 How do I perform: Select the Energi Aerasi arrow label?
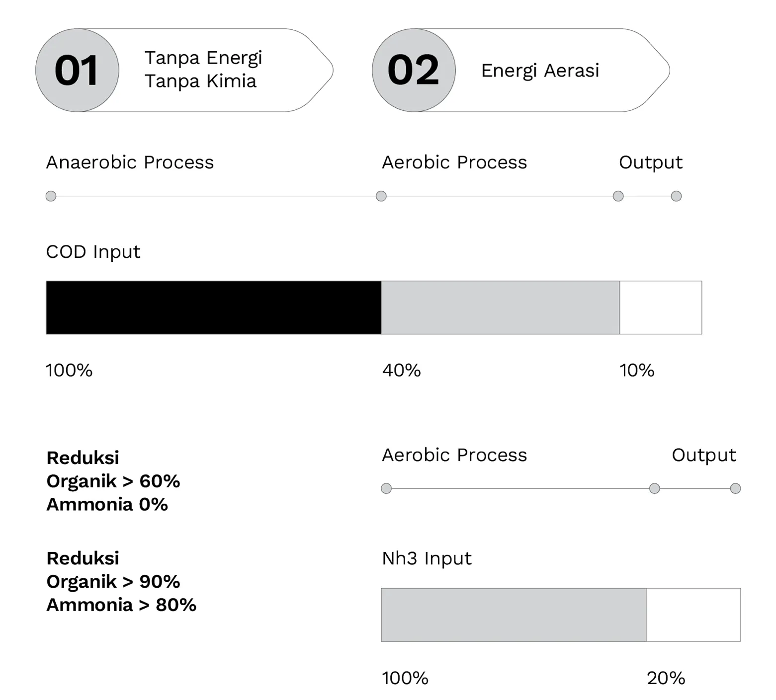pyautogui.click(x=540, y=71)
